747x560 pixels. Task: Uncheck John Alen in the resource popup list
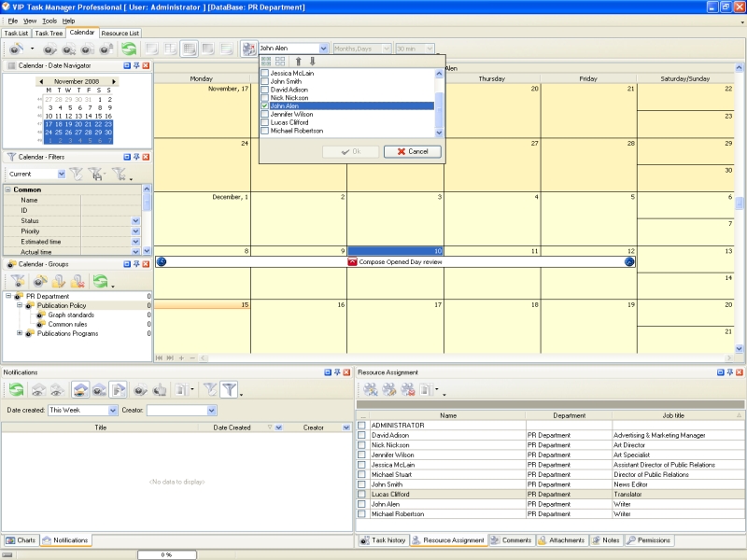pyautogui.click(x=265, y=105)
